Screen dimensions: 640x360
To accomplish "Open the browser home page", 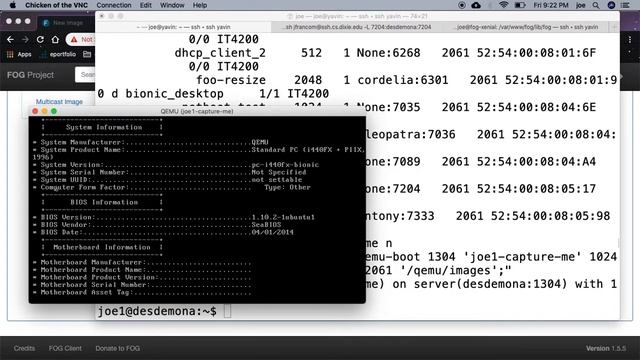I will point(55,40).
